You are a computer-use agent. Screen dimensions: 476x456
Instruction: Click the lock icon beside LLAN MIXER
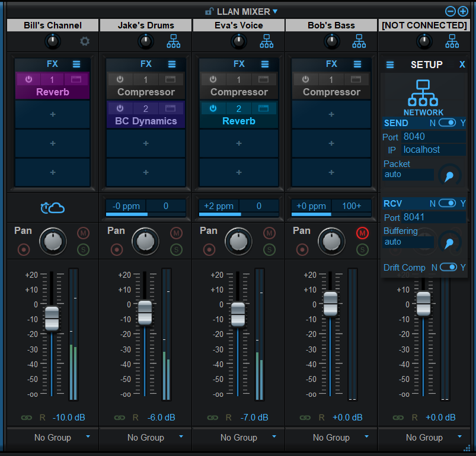[209, 11]
